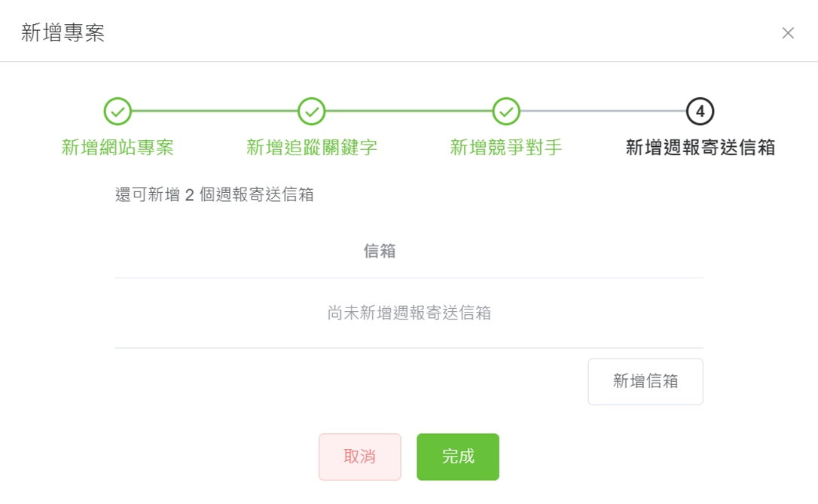Click the checkmark circle above 新增競爭對手

[506, 111]
